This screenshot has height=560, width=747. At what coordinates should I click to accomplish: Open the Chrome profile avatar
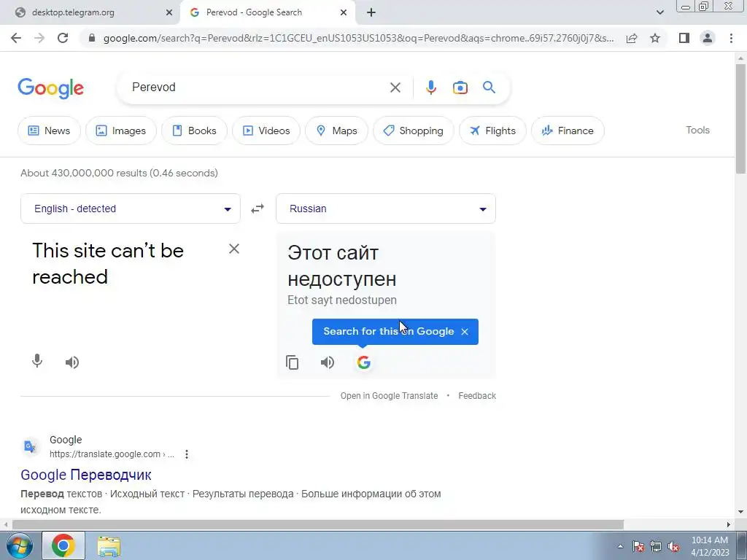click(x=708, y=38)
